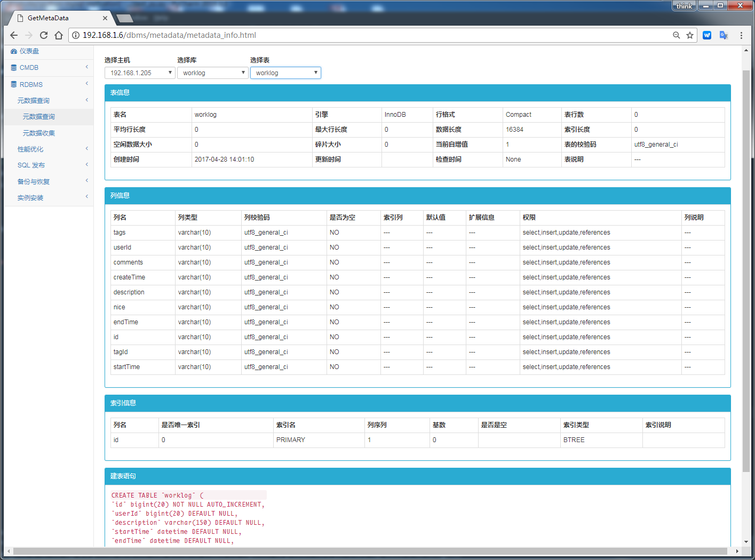Screen dimensions: 755x560
Task: Open the 选择表 table dropdown
Action: point(285,73)
